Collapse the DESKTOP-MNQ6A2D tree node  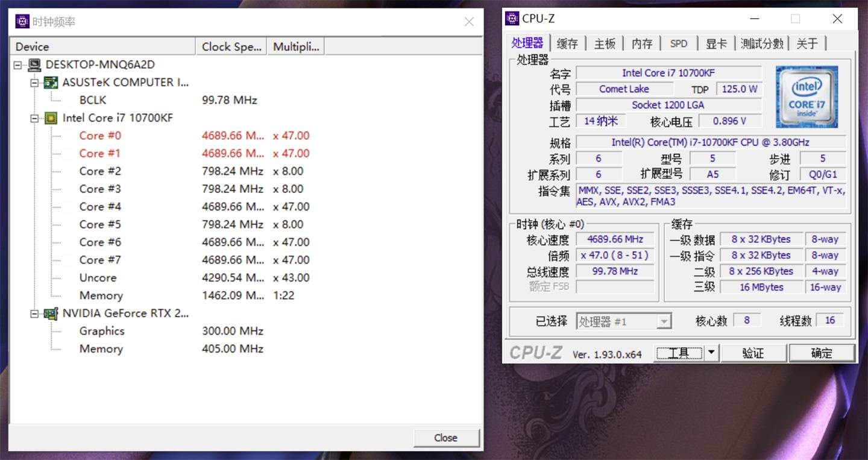pyautogui.click(x=17, y=65)
